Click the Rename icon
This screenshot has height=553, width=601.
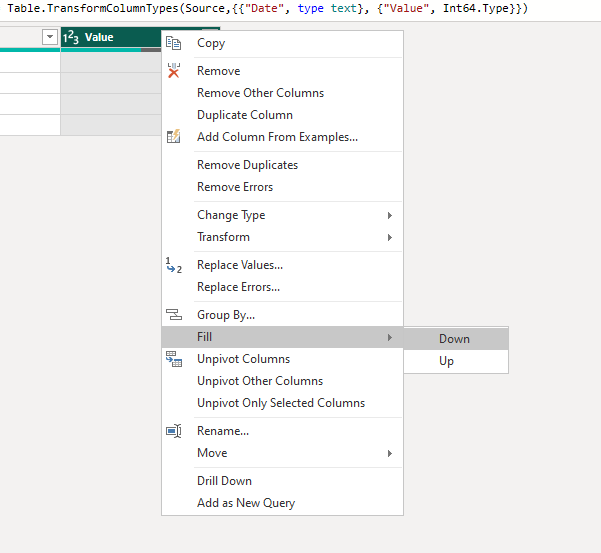coord(174,431)
